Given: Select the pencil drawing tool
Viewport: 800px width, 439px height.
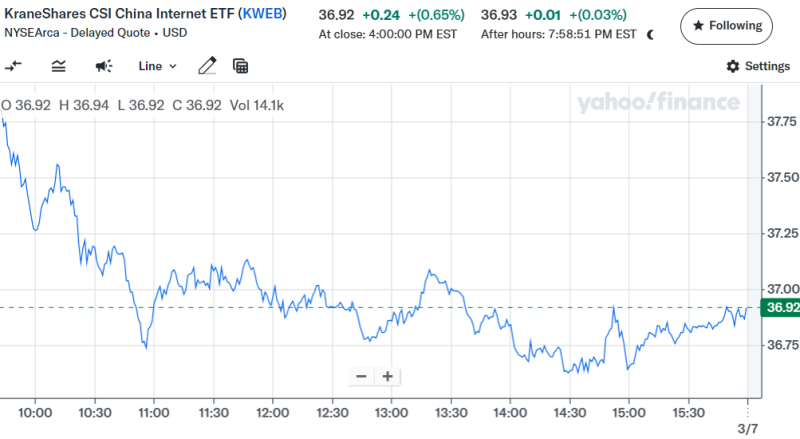Looking at the screenshot, I should coord(207,66).
